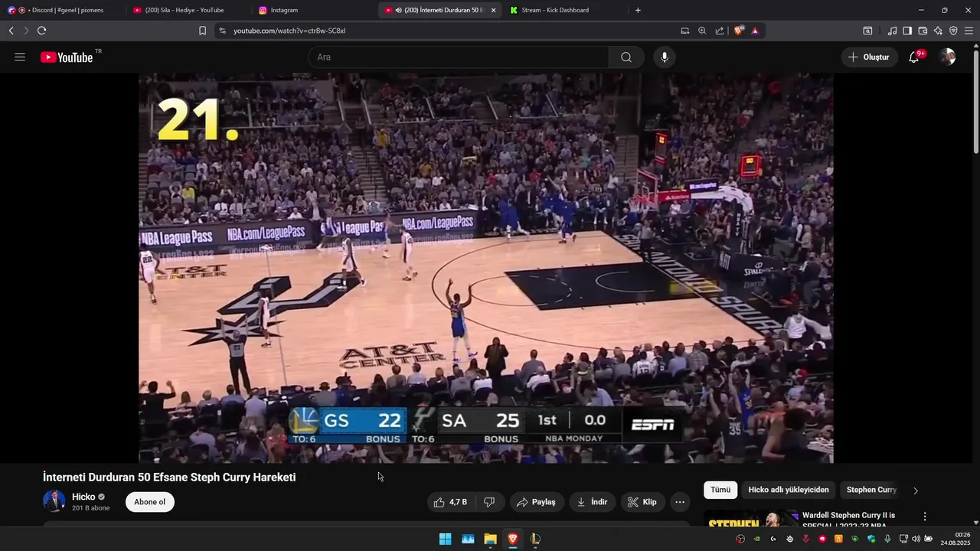980x551 pixels.
Task: Click the Abone ol subscribe button
Action: [150, 502]
